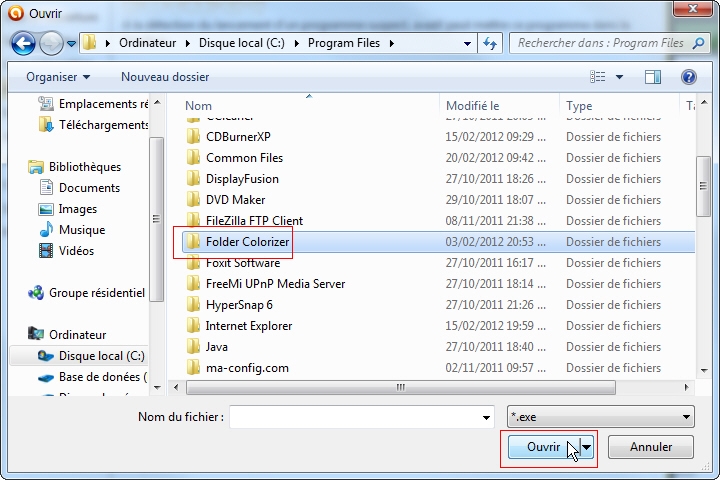Open the '*.exe' file type dropdown
The width and height of the screenshot is (720, 480).
[601, 417]
